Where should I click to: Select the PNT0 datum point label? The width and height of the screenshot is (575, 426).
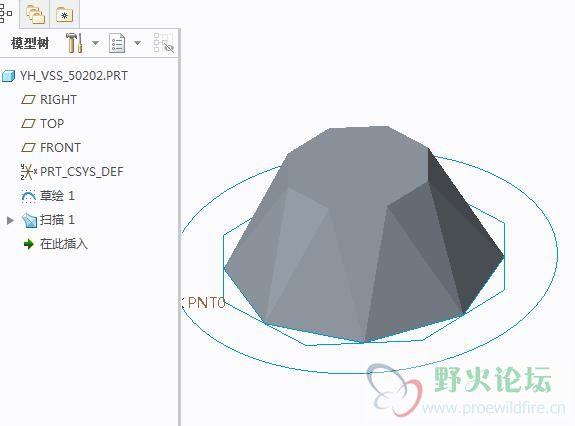pyautogui.click(x=206, y=303)
